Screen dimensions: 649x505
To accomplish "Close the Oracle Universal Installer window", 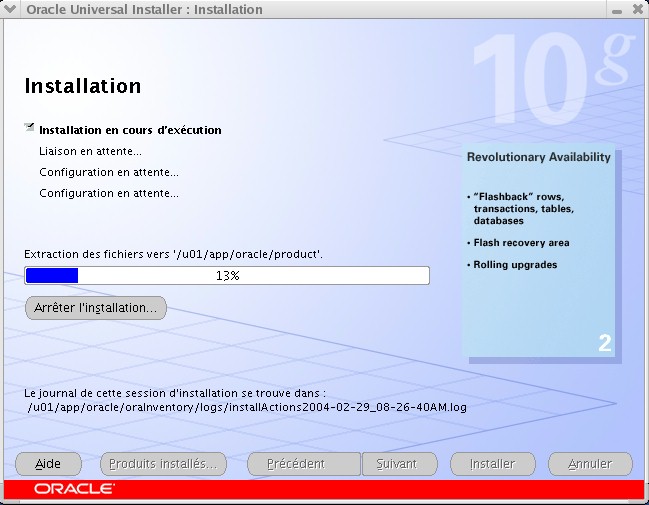I will click(x=637, y=10).
